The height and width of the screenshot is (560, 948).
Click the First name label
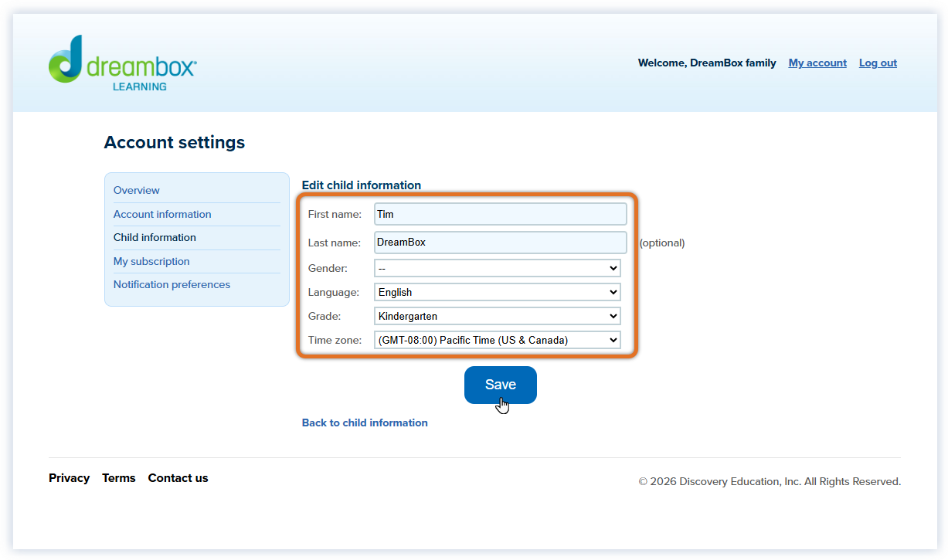pyautogui.click(x=335, y=214)
